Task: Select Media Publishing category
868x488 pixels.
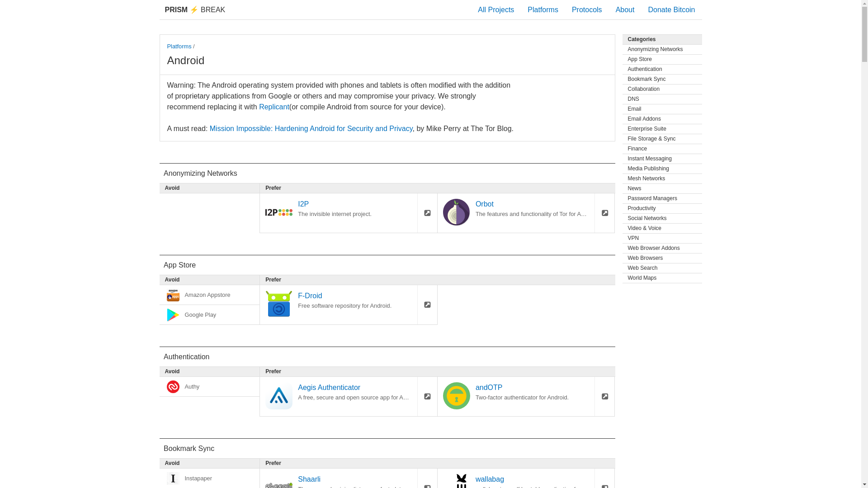Action: [662, 169]
